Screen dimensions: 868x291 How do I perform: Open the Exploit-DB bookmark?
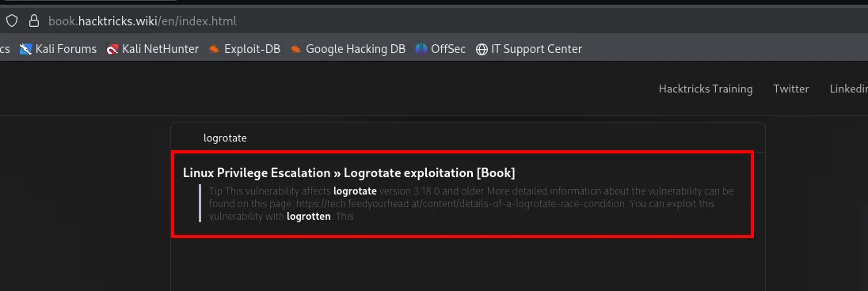244,49
